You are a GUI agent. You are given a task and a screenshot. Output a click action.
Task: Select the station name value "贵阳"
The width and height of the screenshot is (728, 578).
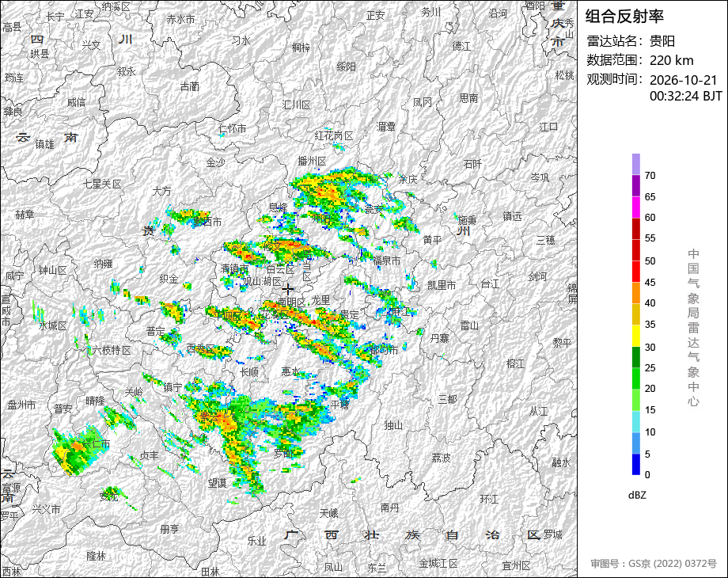click(662, 41)
